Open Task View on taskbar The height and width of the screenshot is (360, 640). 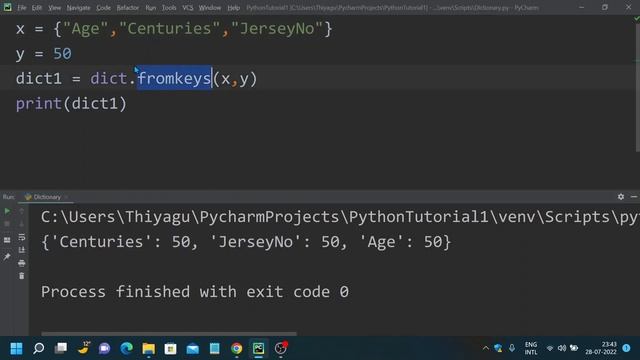point(61,348)
